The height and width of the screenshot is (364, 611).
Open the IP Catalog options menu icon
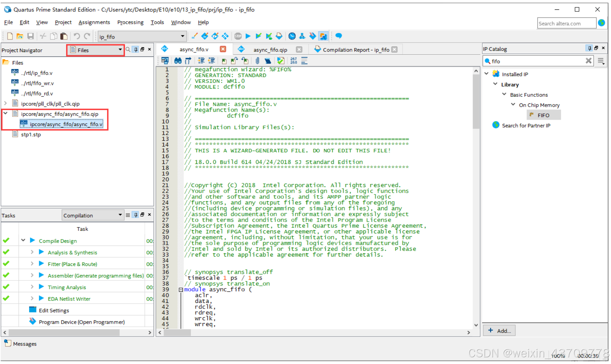click(x=601, y=61)
